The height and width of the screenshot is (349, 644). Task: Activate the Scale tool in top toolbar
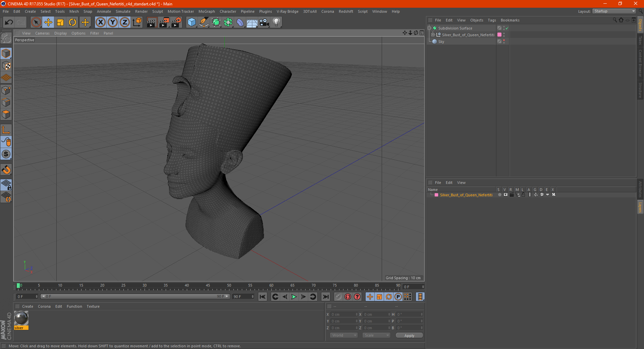(60, 22)
